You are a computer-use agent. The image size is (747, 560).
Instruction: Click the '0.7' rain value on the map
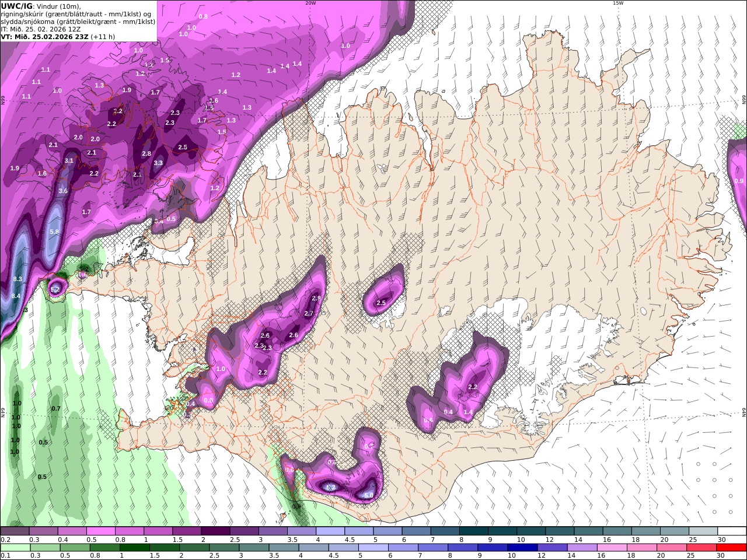pos(56,408)
